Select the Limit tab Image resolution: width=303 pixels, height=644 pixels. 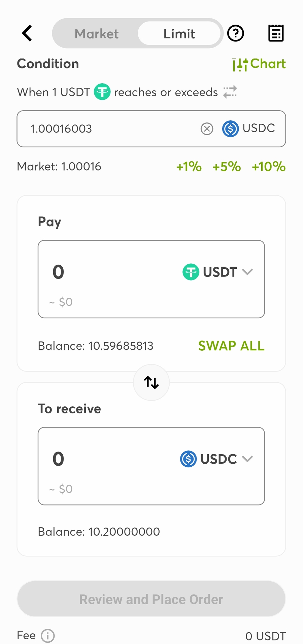[179, 34]
